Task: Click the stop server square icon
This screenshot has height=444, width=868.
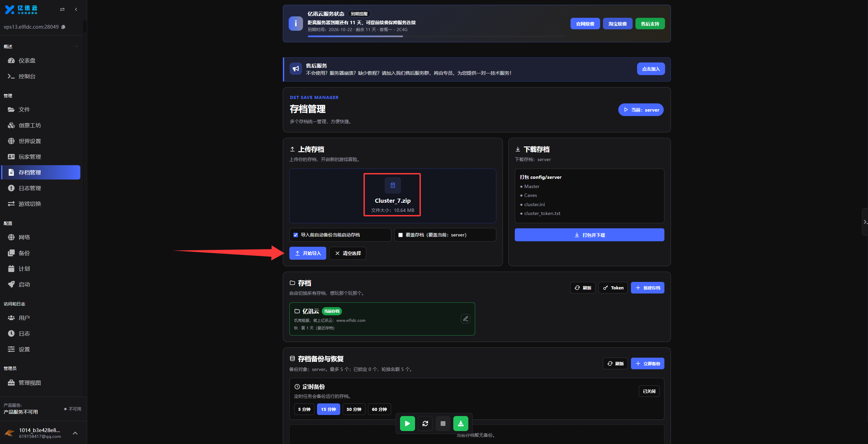Action: tap(443, 424)
